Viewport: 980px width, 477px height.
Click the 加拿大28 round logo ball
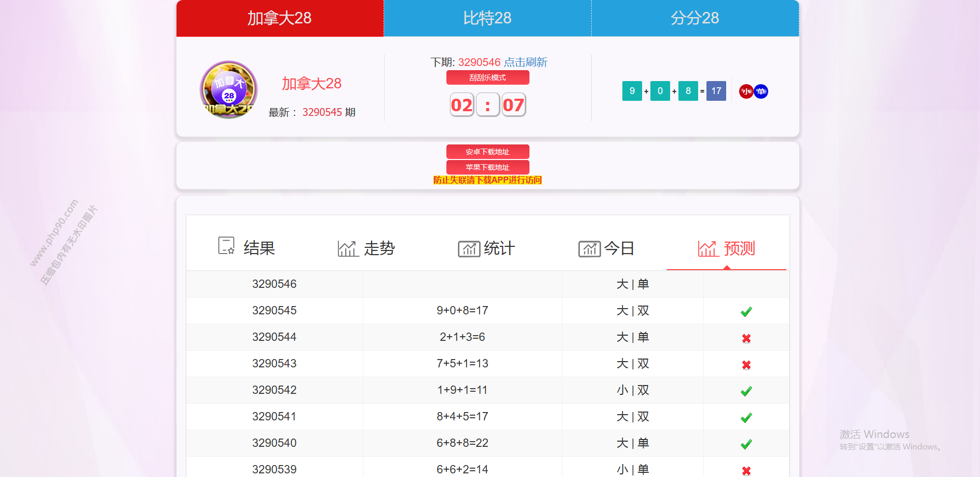pos(229,90)
